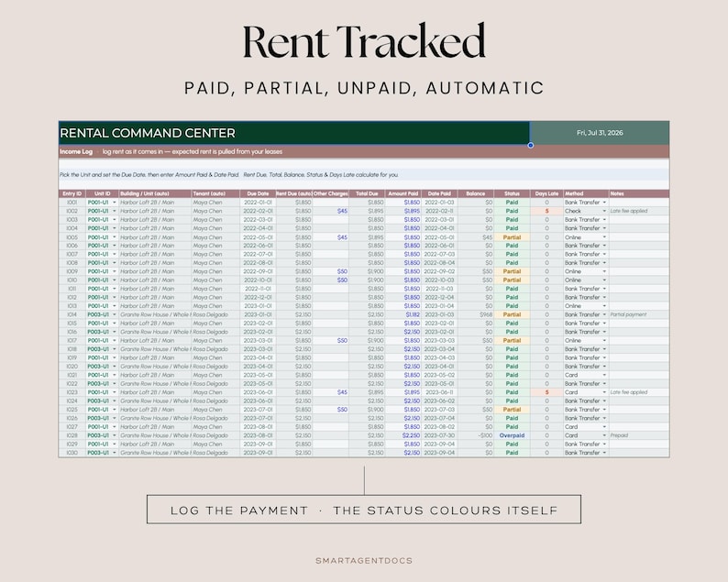Select the Balance column header
Image resolution: width=728 pixels, height=582 pixels.
476,193
